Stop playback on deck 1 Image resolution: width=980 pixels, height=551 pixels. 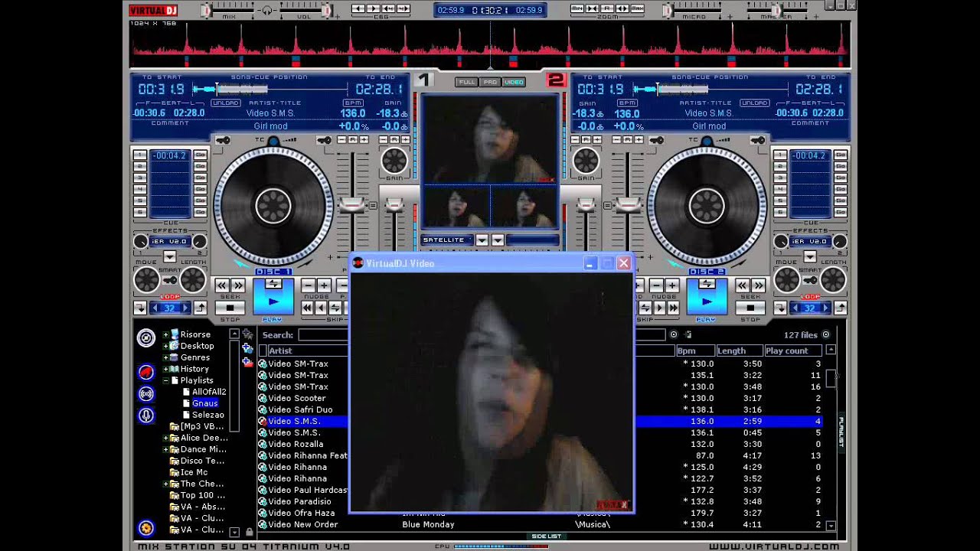click(230, 308)
